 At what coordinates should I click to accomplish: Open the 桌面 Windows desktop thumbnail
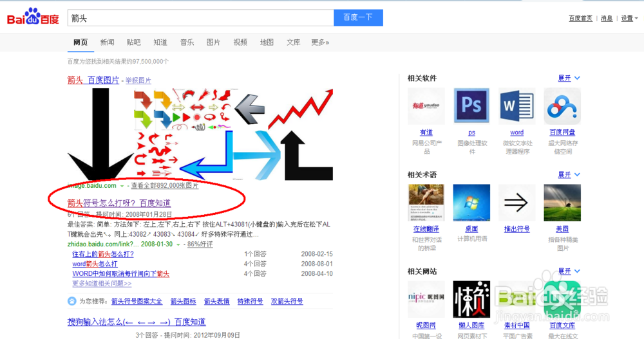coord(471,203)
